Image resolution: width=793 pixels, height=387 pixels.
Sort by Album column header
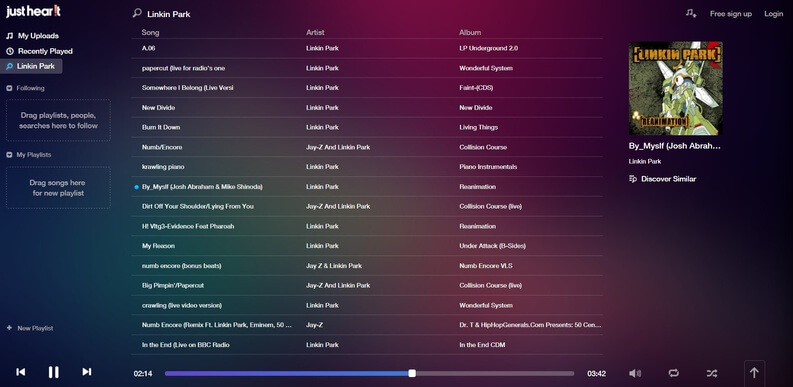(470, 32)
